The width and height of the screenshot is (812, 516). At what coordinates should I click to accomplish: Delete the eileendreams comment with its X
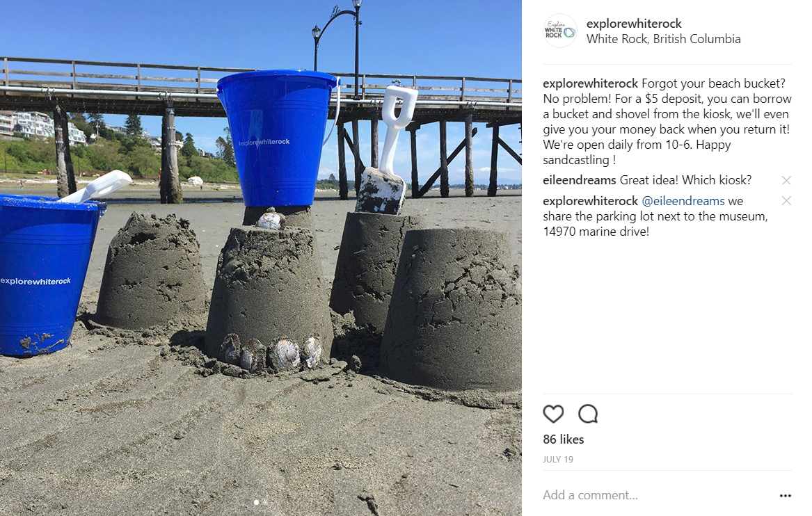tap(786, 180)
